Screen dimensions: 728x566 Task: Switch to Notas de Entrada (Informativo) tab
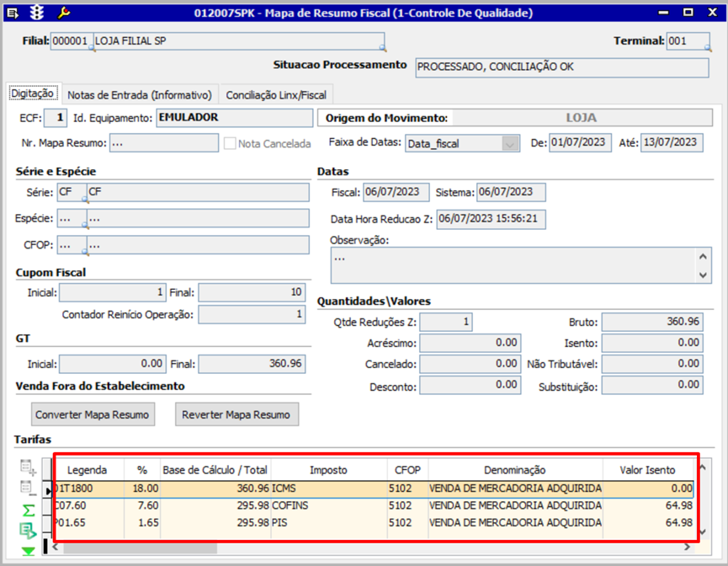tap(140, 95)
